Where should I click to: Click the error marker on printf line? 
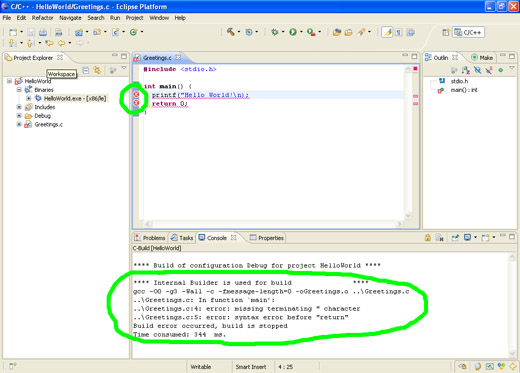click(136, 95)
